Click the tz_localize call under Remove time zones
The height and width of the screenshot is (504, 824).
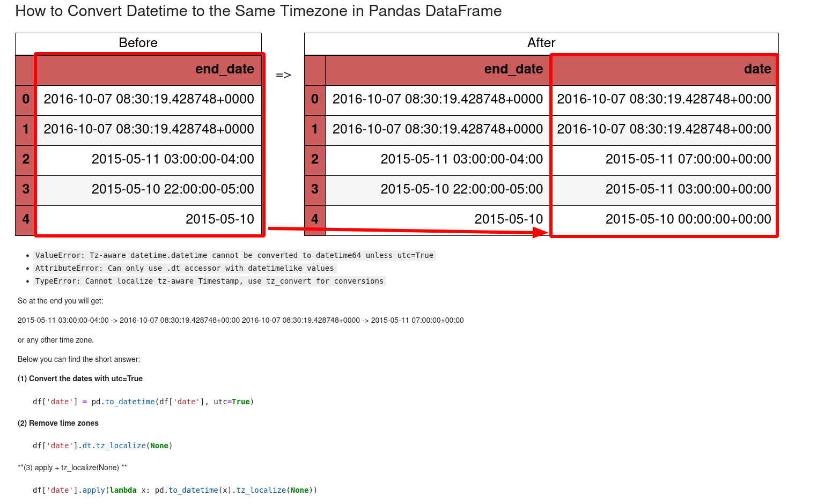coord(121,445)
